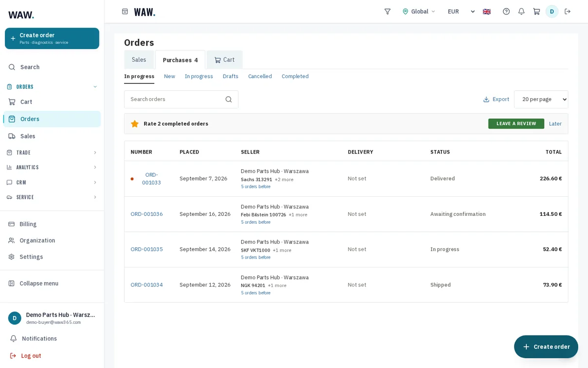The height and width of the screenshot is (368, 588).
Task: Click the Cart icon in sidebar
Action: (x=12, y=102)
